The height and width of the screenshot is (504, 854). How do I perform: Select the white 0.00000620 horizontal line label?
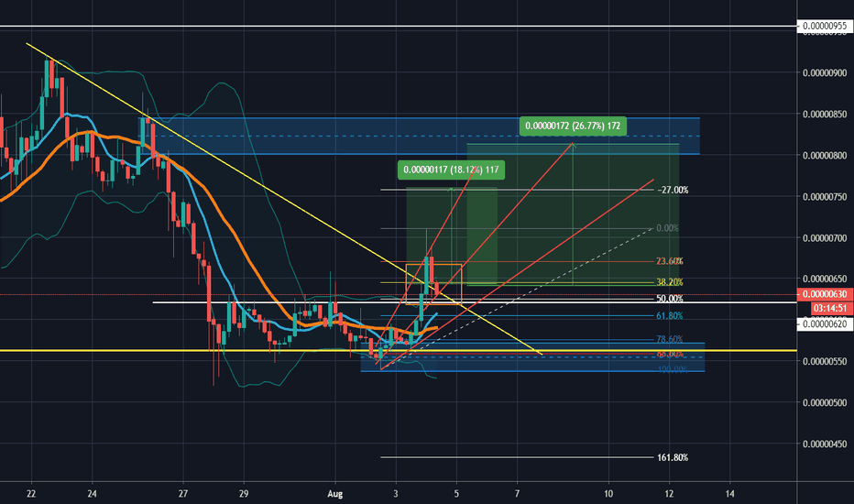pos(825,324)
